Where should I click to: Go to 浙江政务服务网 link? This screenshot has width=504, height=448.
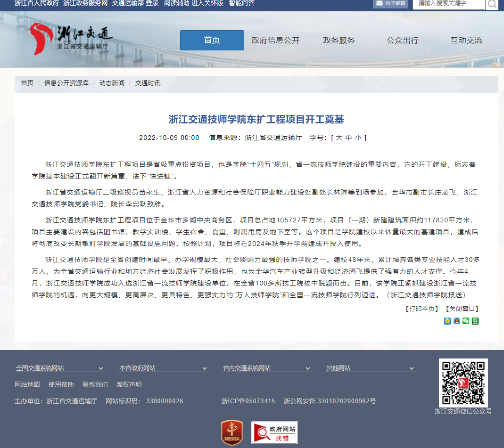click(x=85, y=3)
